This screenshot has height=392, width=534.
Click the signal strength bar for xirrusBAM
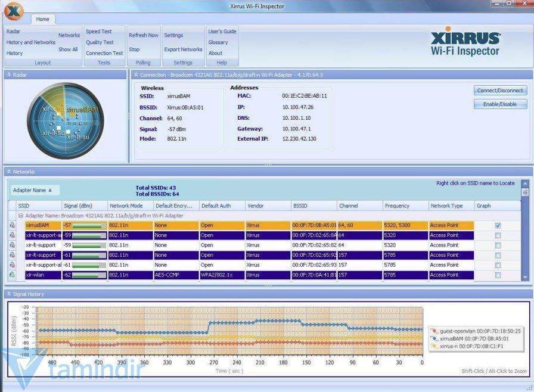[x=89, y=225]
